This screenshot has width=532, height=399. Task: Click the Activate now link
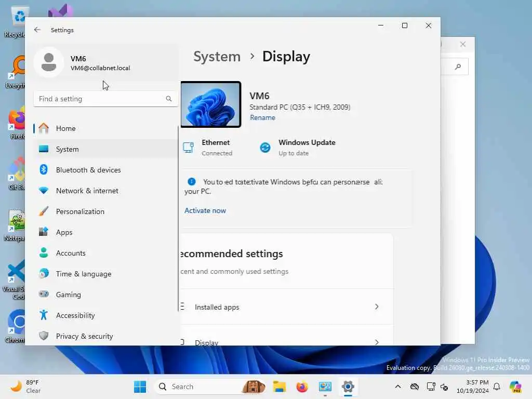click(205, 210)
